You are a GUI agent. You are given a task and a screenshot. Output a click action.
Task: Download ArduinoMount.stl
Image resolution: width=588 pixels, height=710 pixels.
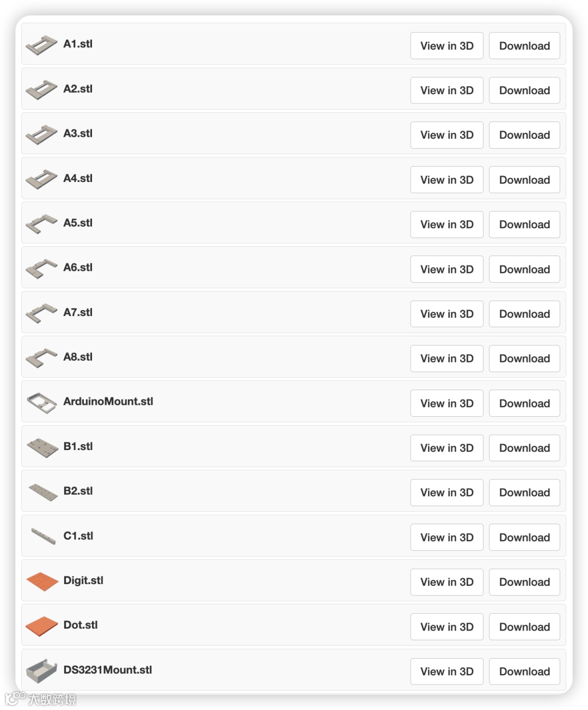(524, 403)
